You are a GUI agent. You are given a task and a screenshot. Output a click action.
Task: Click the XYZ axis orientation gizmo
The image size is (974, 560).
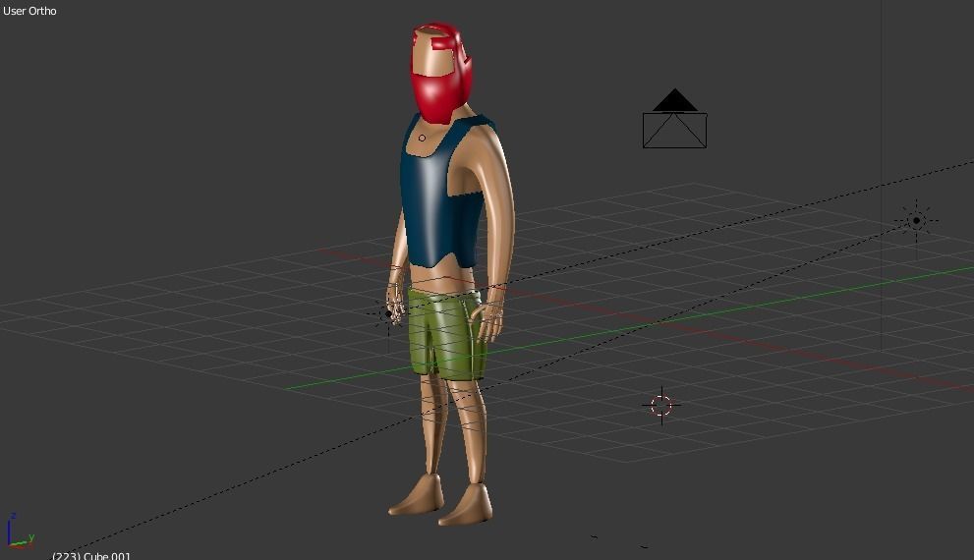click(x=19, y=532)
